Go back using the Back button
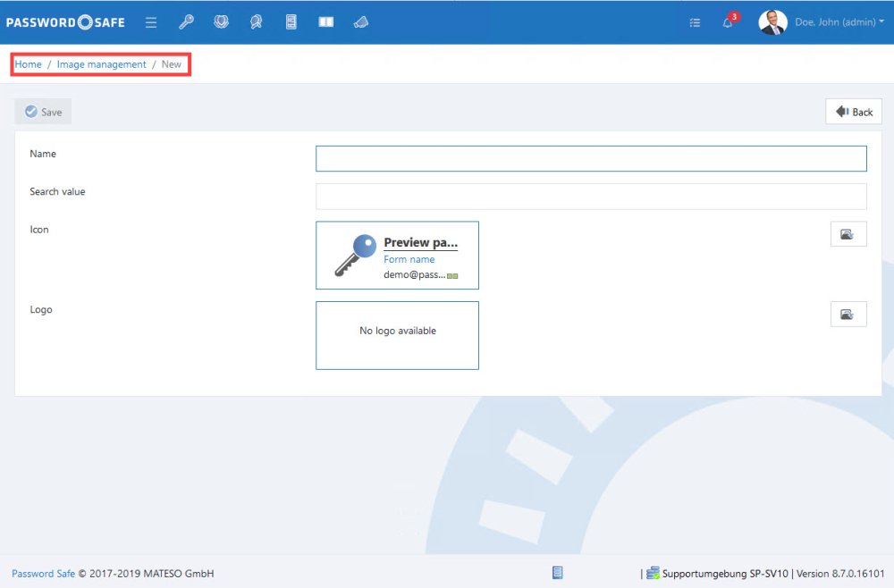Screen dimensions: 894x588 [x=854, y=112]
